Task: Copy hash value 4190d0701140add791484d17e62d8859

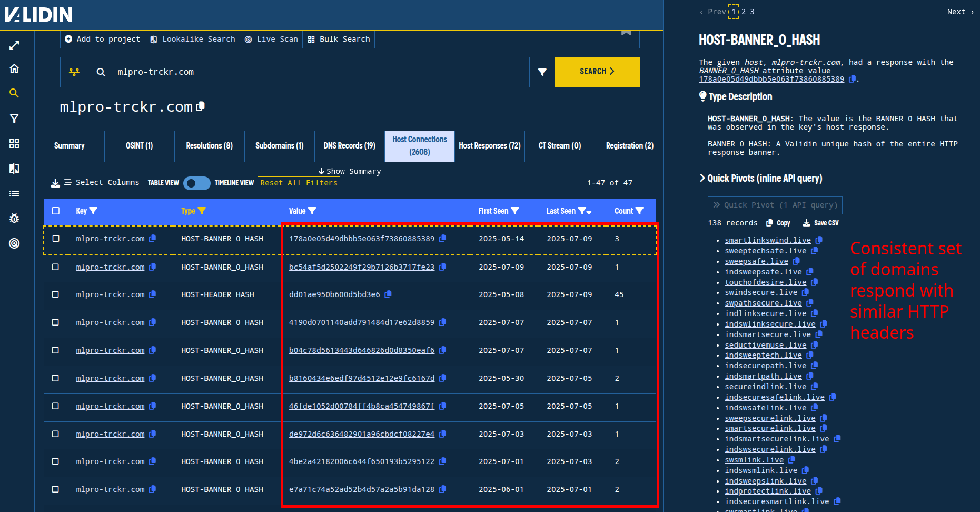Action: 442,322
